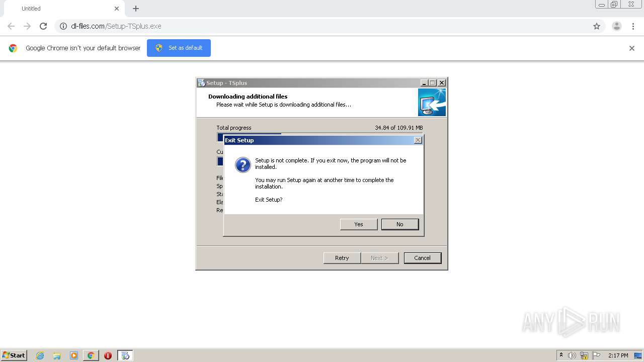Open Internet Explorer from taskbar
644x362 pixels.
pyautogui.click(x=40, y=355)
